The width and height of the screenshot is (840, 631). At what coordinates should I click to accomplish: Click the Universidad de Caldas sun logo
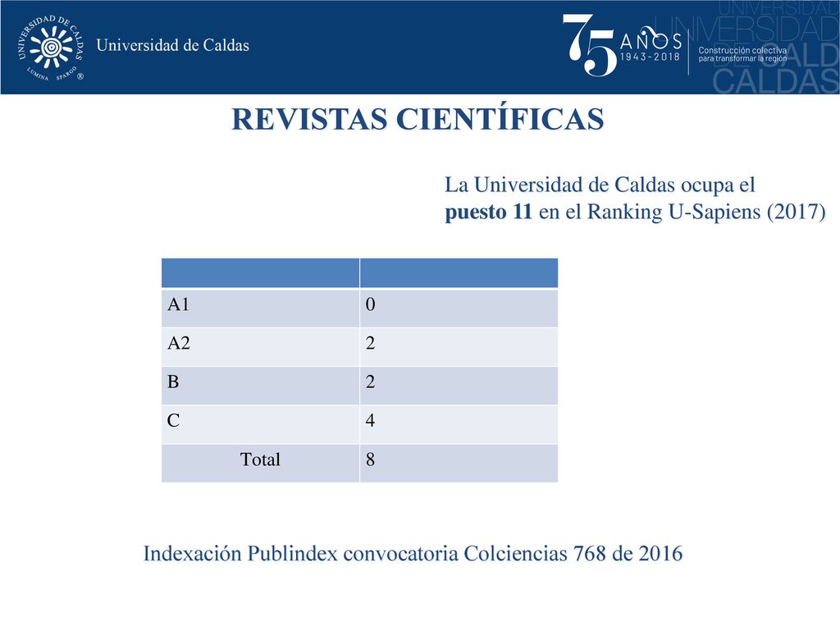click(50, 48)
